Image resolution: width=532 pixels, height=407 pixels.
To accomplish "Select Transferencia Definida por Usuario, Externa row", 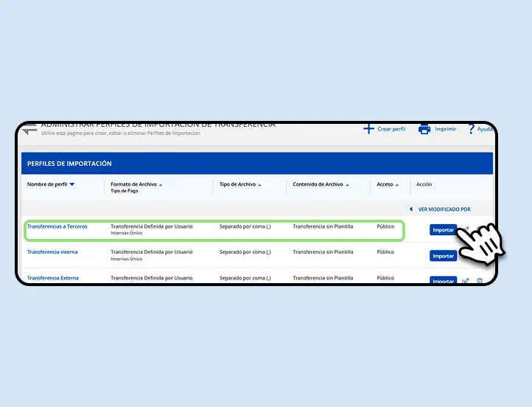I will (x=152, y=278).
